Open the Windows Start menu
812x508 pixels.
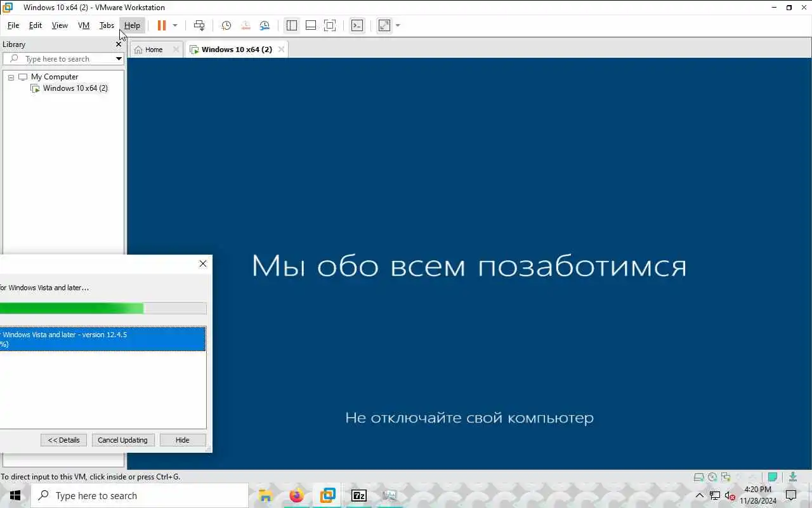(x=15, y=496)
